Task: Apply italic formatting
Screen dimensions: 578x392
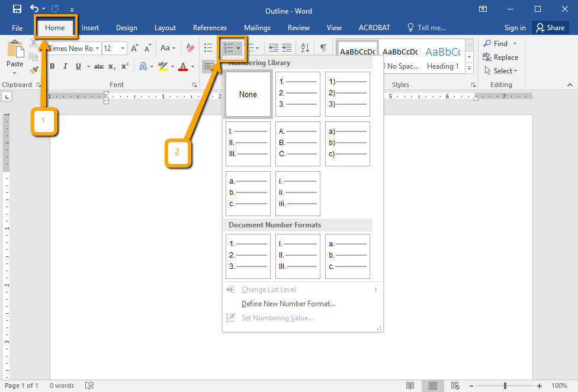Action: pos(65,66)
